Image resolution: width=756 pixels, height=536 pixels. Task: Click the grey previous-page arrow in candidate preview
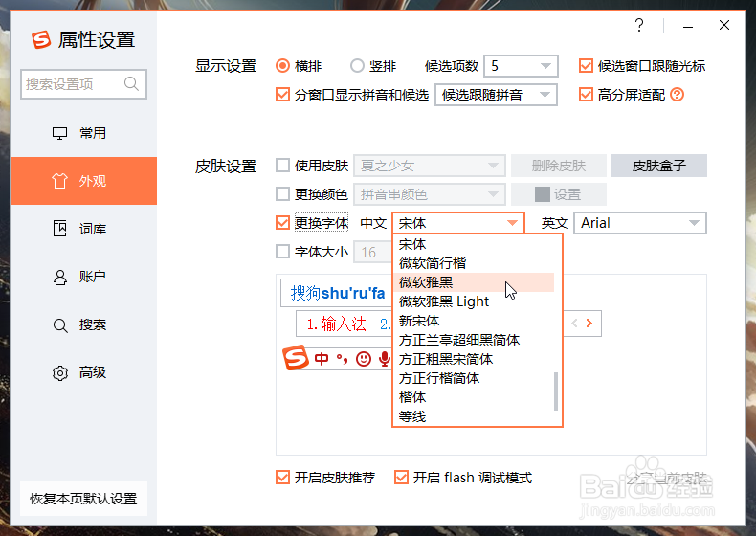[x=574, y=324]
